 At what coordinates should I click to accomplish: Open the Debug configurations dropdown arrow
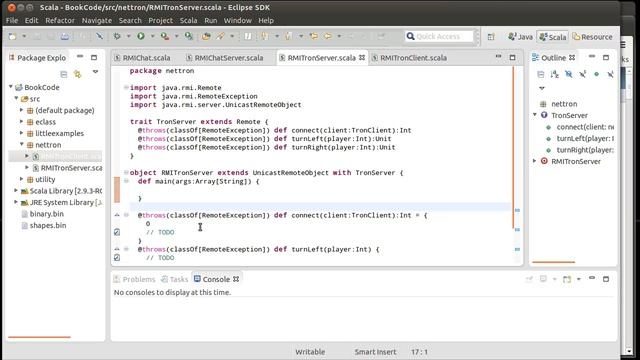[128, 37]
